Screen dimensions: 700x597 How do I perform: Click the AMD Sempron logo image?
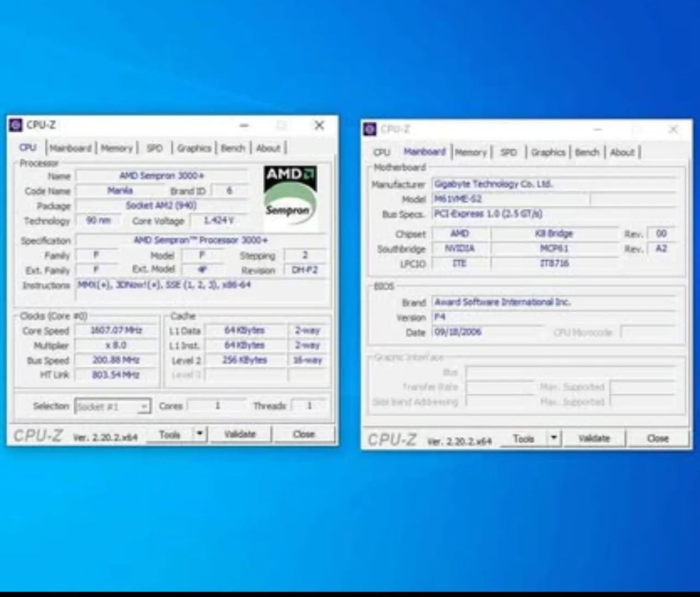290,199
